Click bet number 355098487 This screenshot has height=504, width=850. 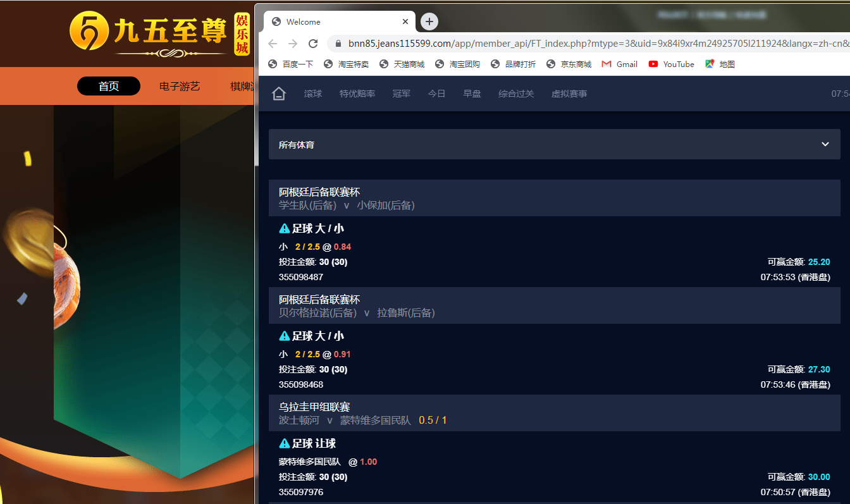coord(301,277)
